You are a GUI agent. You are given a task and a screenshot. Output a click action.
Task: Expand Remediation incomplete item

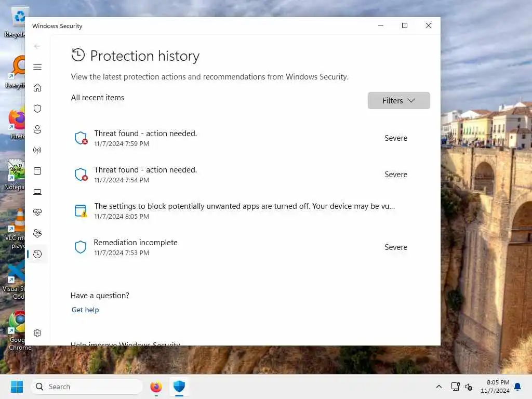(250, 247)
